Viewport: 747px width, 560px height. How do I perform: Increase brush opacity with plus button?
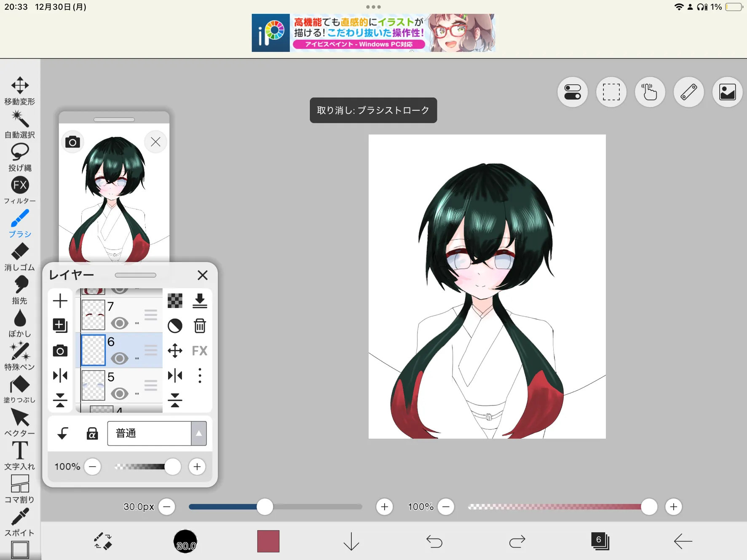coord(673,506)
